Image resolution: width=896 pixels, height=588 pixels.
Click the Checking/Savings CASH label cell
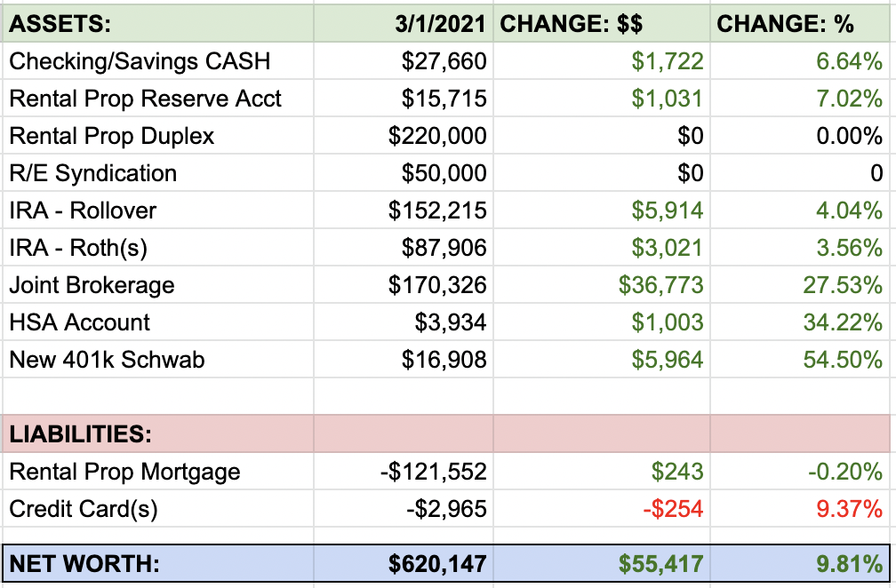click(140, 61)
